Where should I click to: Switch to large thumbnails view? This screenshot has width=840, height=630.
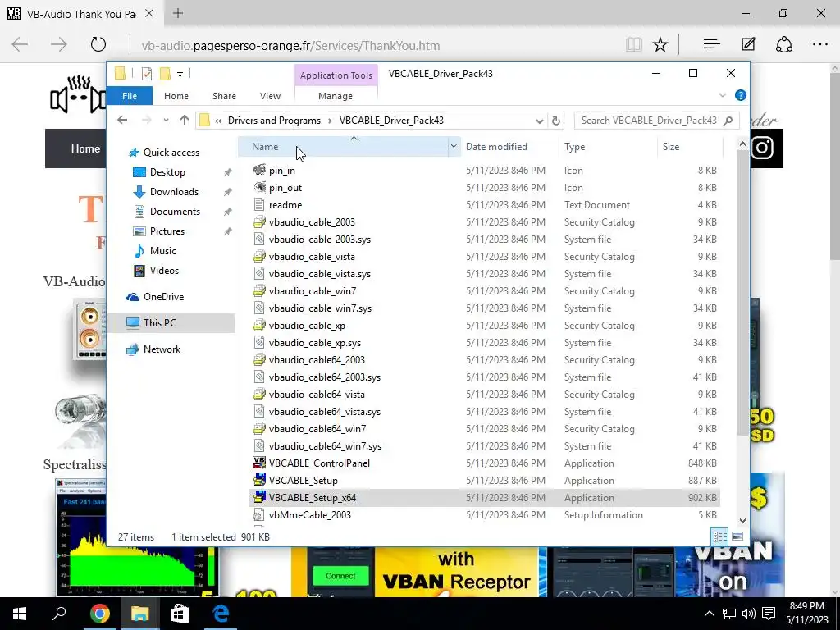point(737,536)
